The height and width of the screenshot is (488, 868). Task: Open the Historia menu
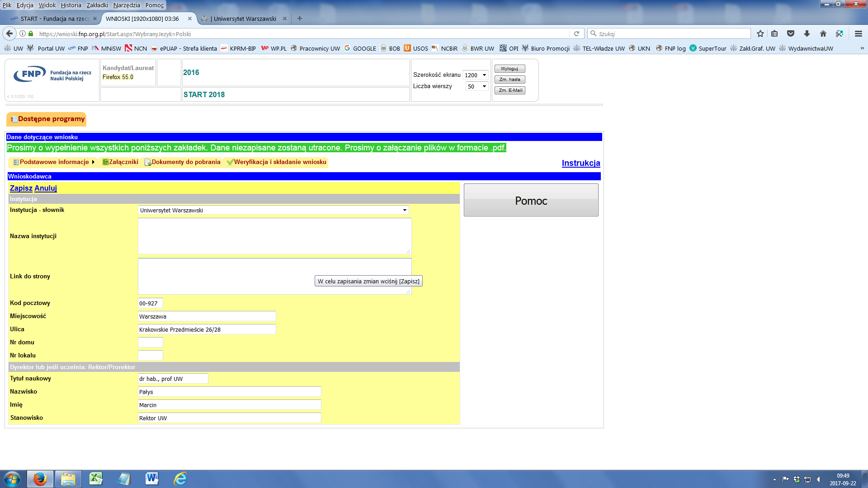click(71, 5)
